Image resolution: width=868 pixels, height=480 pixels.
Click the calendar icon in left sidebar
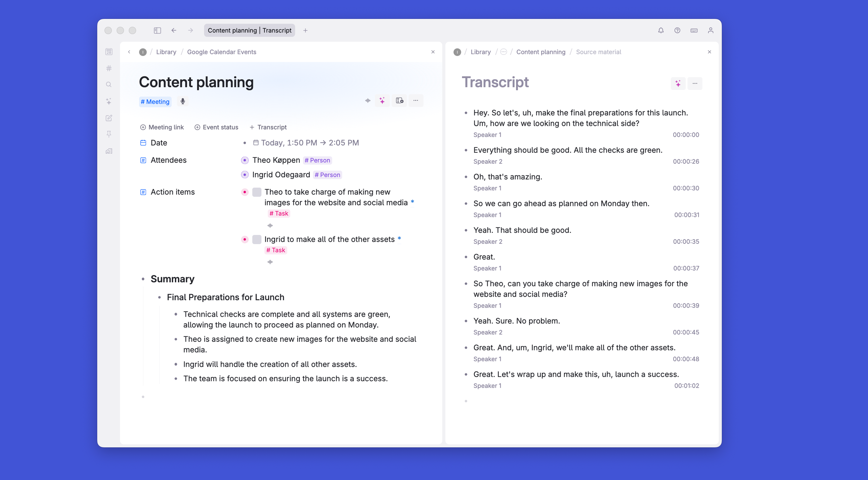108,52
